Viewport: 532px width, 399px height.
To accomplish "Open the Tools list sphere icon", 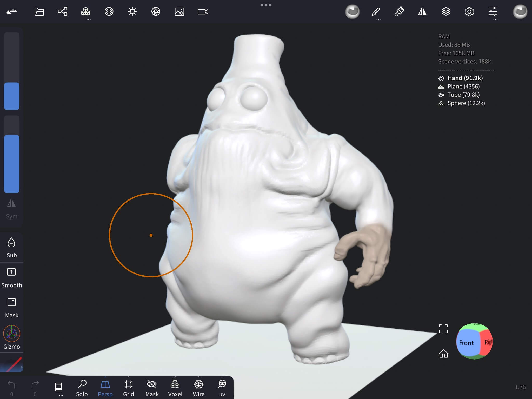I will pyautogui.click(x=520, y=12).
